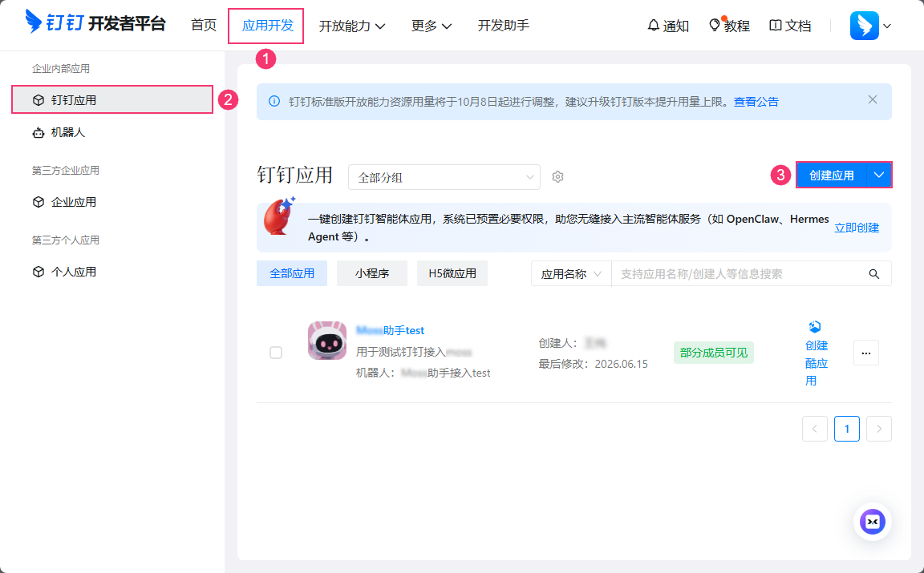Viewport: 924px width, 573px height.
Task: Click the info icon in announcement banner
Action: point(274,101)
